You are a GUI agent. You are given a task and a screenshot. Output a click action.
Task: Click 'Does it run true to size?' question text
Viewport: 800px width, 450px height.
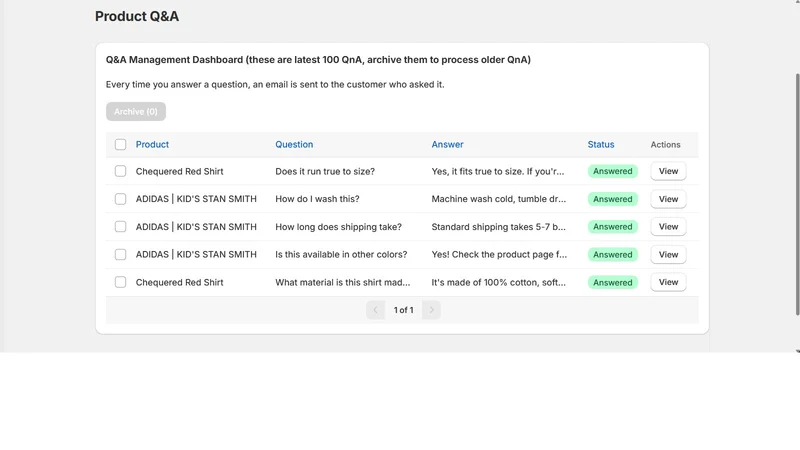click(x=325, y=171)
